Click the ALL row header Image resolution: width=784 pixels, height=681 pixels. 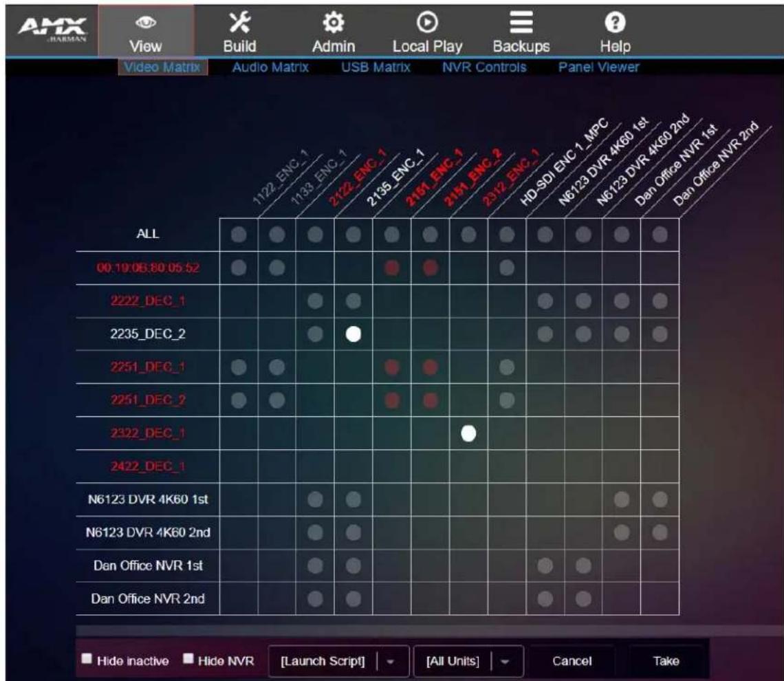click(148, 233)
